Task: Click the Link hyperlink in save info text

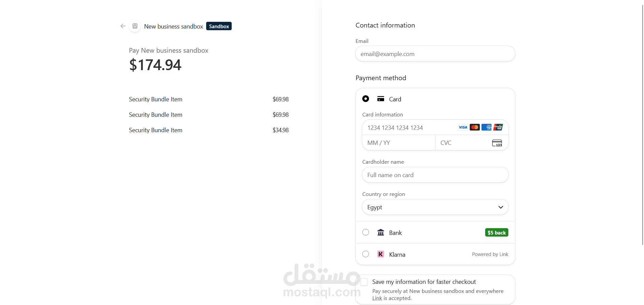Action: (377, 298)
